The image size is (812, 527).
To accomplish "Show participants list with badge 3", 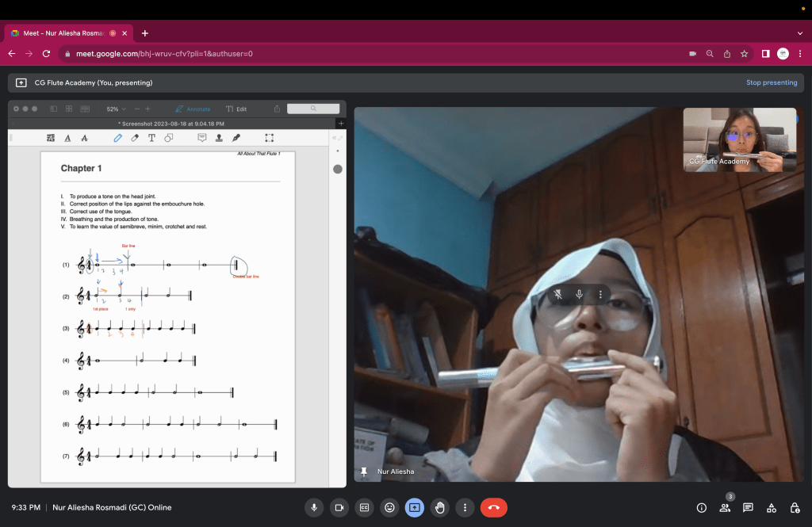I will point(725,508).
